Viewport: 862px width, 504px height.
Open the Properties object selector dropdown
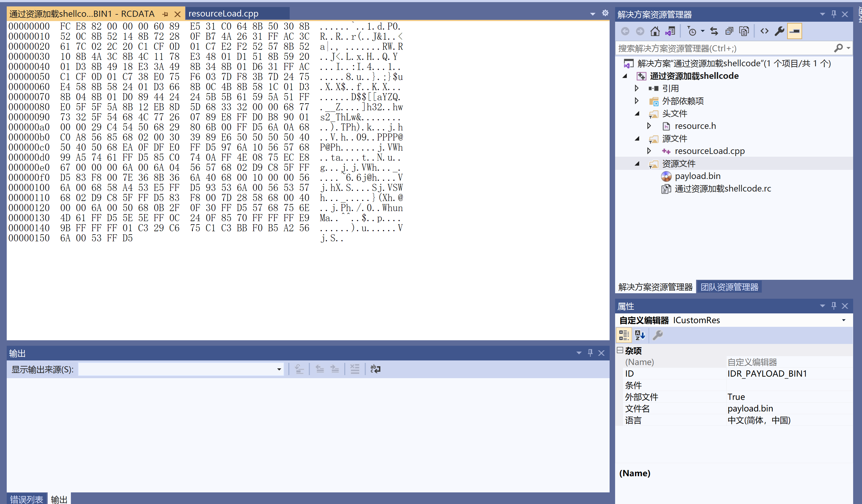click(x=844, y=320)
